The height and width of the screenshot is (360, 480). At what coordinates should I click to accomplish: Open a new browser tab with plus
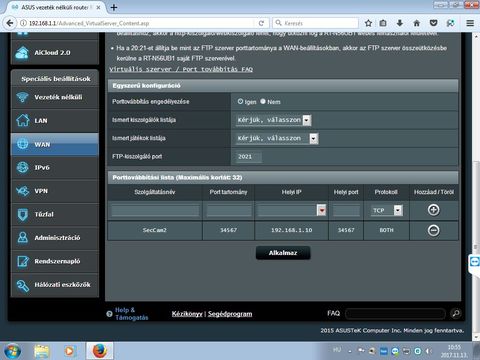(x=114, y=7)
